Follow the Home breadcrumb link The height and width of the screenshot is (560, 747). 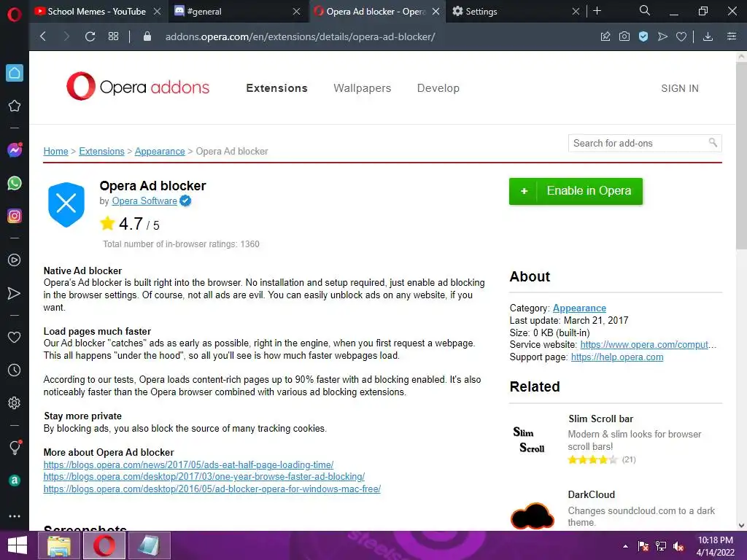coord(55,152)
